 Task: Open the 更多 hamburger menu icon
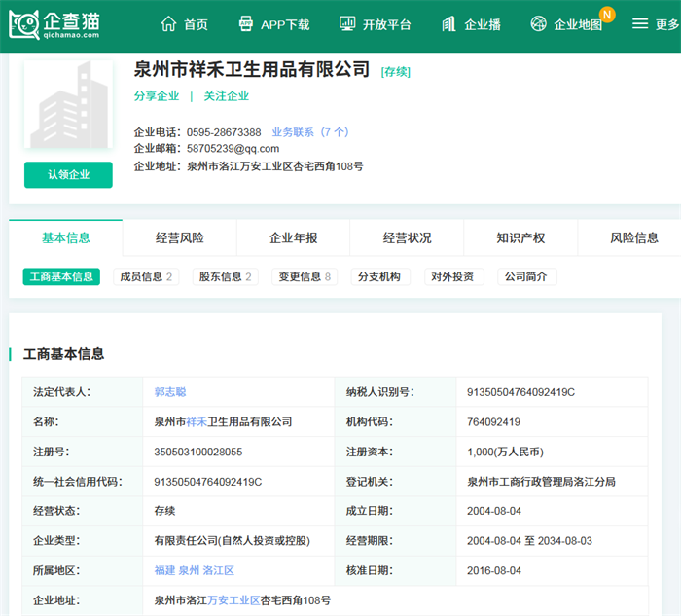coord(639,24)
